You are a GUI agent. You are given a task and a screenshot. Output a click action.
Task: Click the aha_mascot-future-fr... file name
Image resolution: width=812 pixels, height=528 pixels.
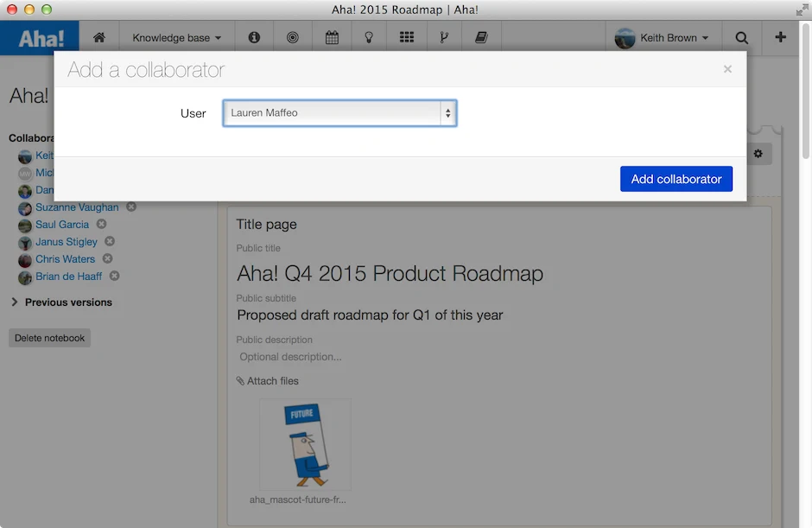point(298,499)
